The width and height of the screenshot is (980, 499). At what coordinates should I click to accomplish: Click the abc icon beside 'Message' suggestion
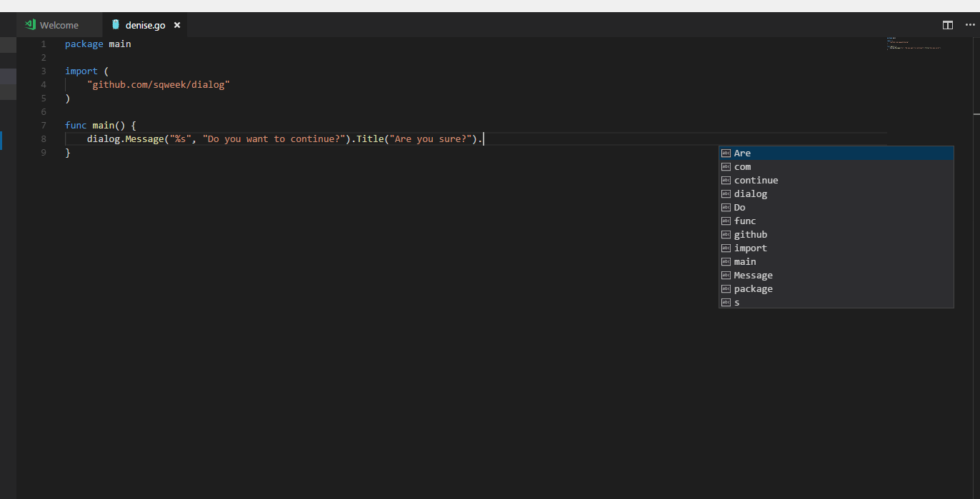coord(726,275)
